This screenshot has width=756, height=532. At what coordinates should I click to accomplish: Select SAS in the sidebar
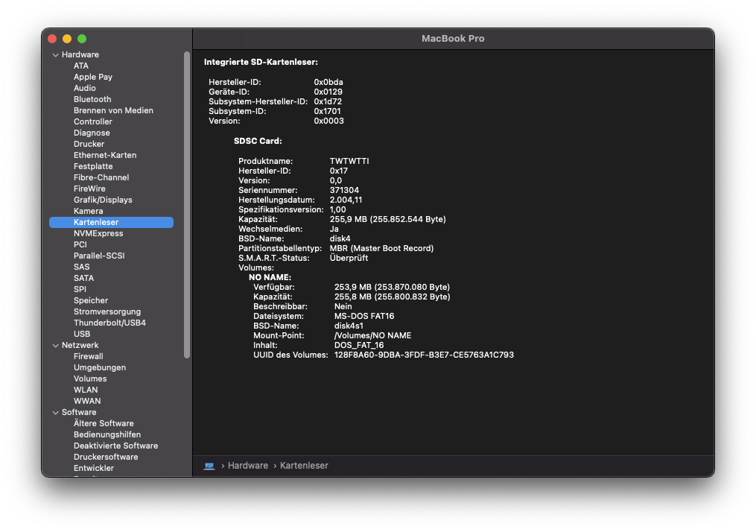pos(81,267)
